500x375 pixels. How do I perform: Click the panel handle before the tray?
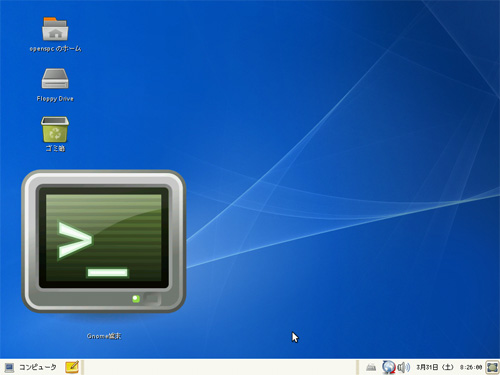pyautogui.click(x=358, y=367)
